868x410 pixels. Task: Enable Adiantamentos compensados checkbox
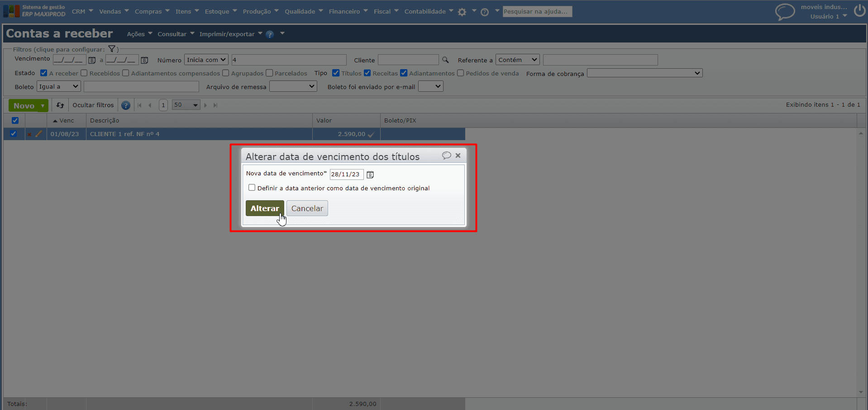tap(125, 73)
